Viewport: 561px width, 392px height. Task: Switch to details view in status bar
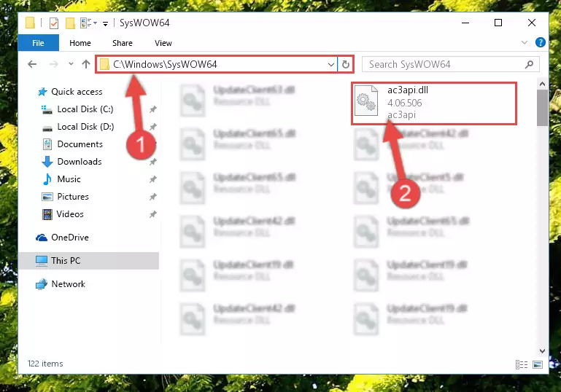pyautogui.click(x=522, y=364)
